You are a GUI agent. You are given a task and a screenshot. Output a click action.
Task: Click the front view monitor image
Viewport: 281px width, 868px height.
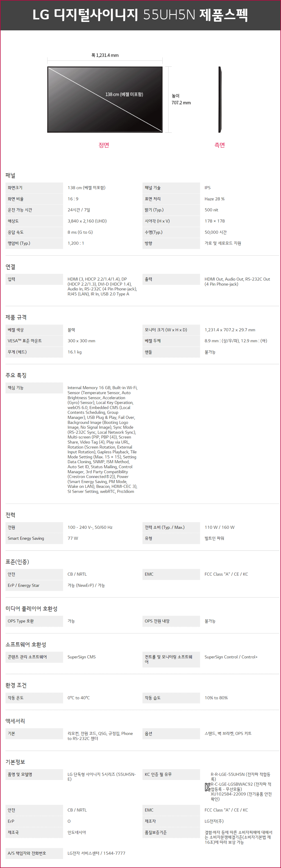click(x=105, y=100)
